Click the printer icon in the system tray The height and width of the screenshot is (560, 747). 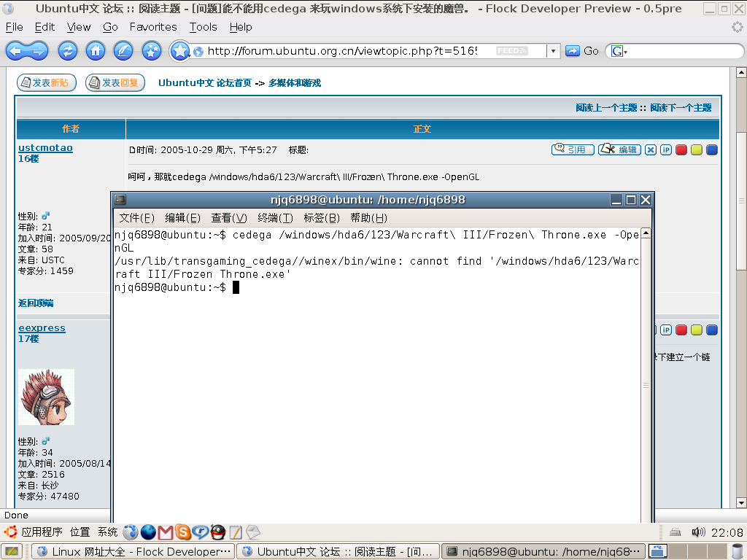point(675,532)
